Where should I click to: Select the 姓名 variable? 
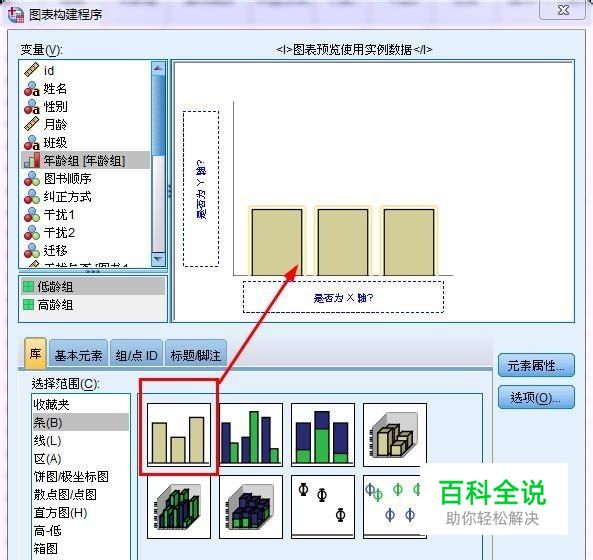pos(85,88)
